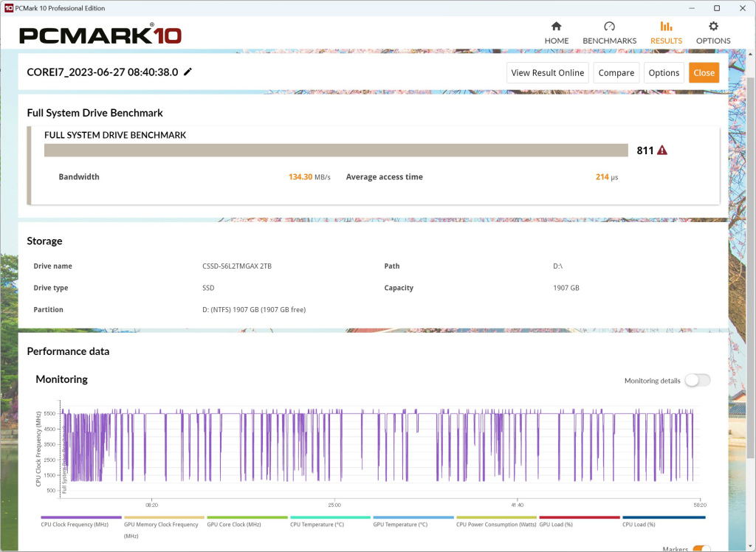Click the PCMark 10 logo
The width and height of the screenshot is (756, 552).
tap(100, 35)
